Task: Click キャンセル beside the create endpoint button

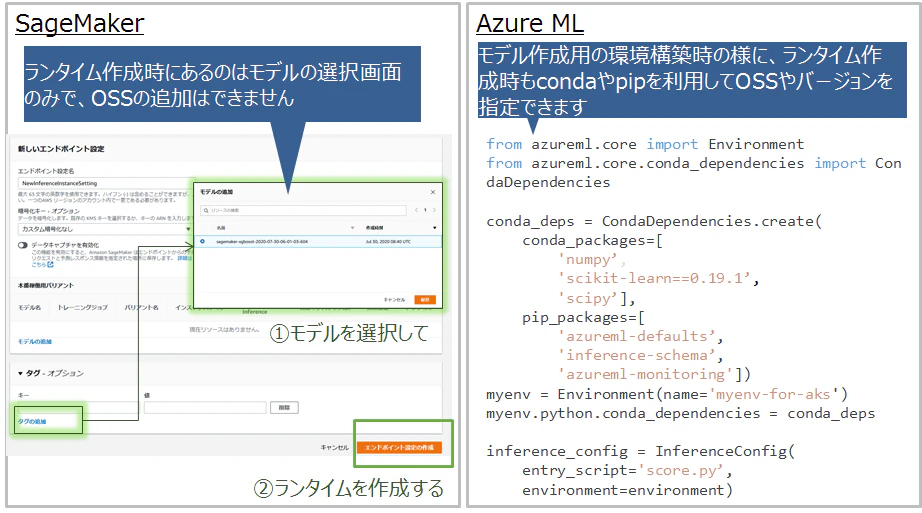Action: coord(335,448)
